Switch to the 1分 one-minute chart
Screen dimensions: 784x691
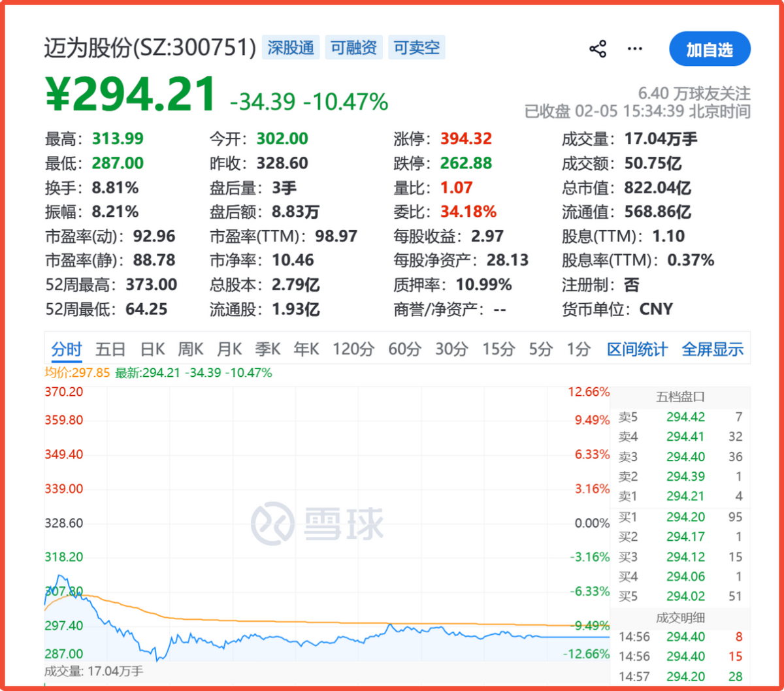(578, 349)
